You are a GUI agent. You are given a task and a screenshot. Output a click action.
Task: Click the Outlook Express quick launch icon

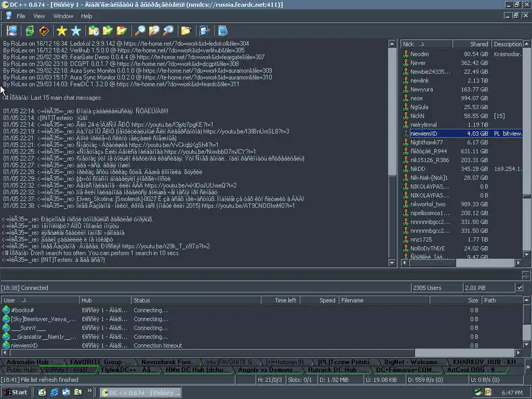tap(66, 392)
